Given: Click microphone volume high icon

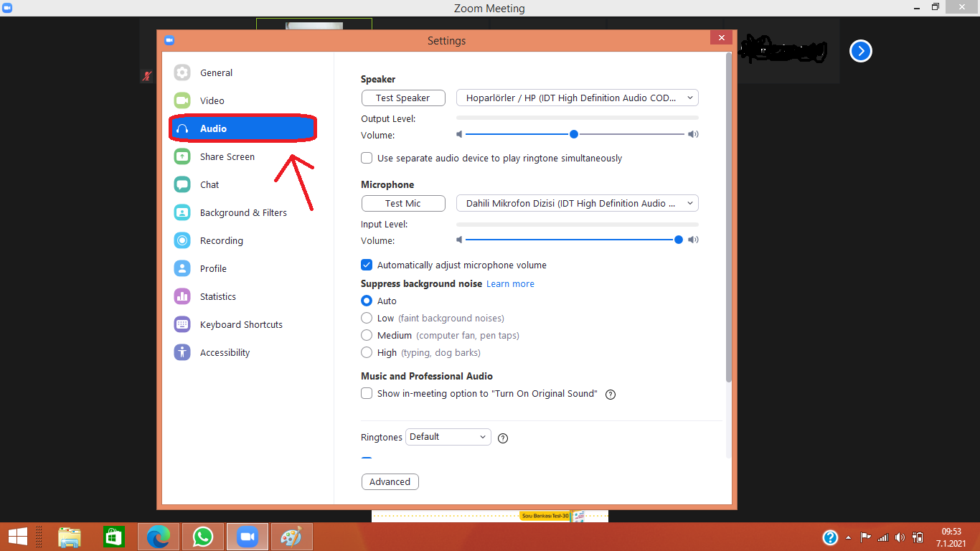Looking at the screenshot, I should tap(693, 240).
